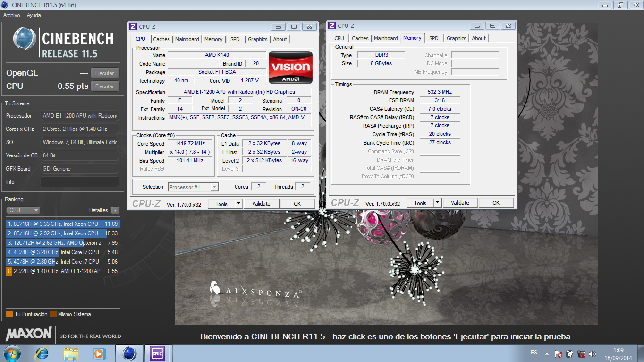644x362 pixels.
Task: Click OK in Memory CPU-Z window
Action: pos(496,203)
